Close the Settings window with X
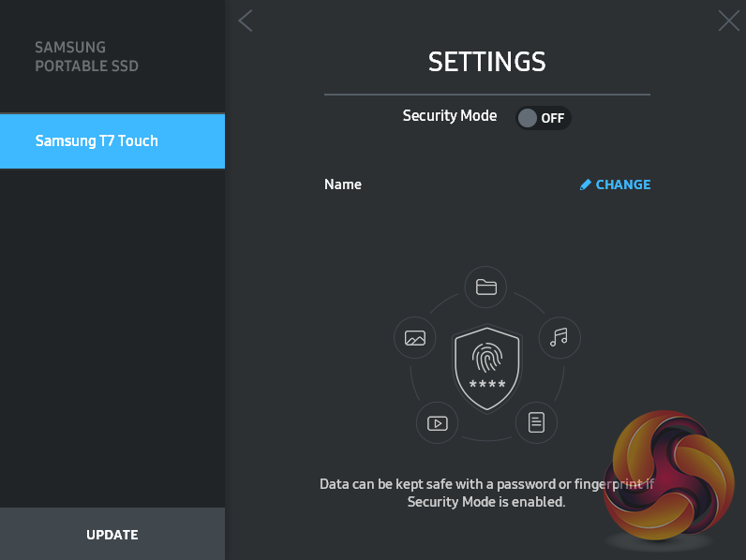 (x=728, y=21)
